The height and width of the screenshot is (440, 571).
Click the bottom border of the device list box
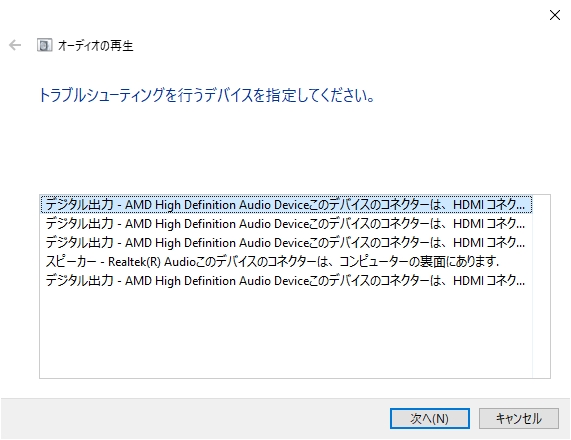click(x=295, y=378)
